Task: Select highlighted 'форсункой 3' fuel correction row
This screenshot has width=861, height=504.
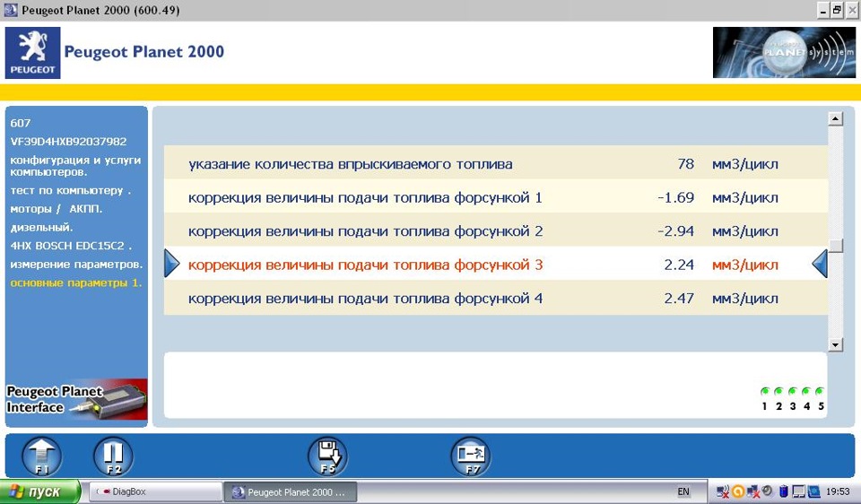Action: (496, 264)
